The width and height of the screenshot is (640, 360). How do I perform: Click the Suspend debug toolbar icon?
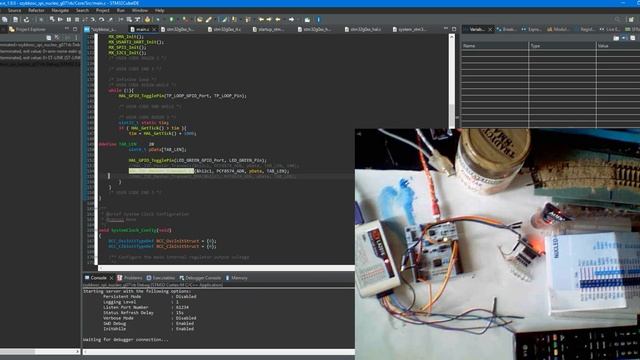[x=69, y=20]
